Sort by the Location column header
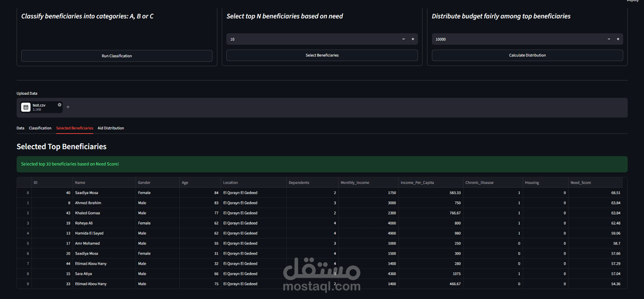This screenshot has width=644, height=299. (254, 182)
